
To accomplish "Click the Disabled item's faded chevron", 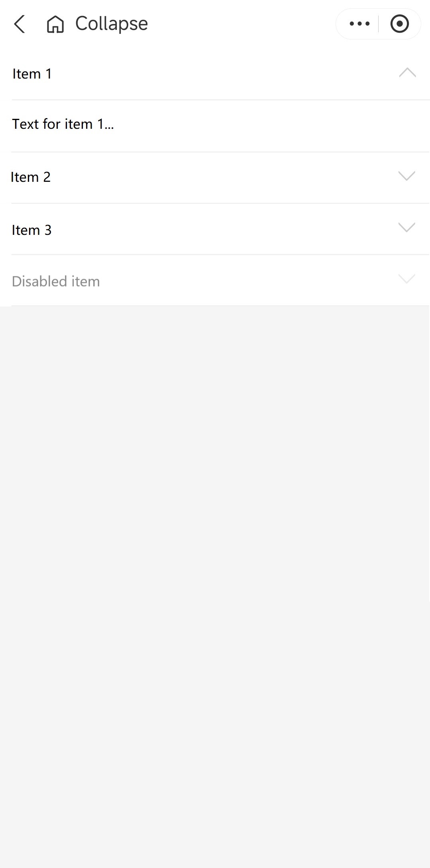I will click(x=406, y=278).
